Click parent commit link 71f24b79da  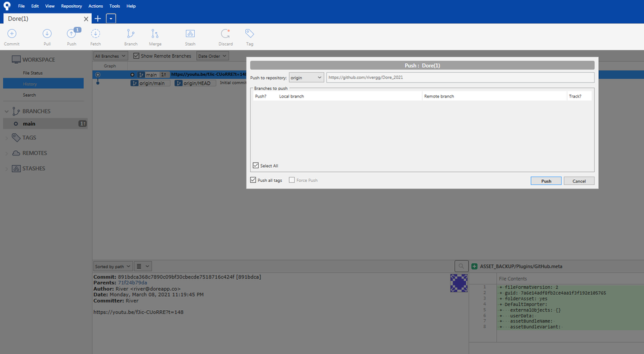click(132, 282)
